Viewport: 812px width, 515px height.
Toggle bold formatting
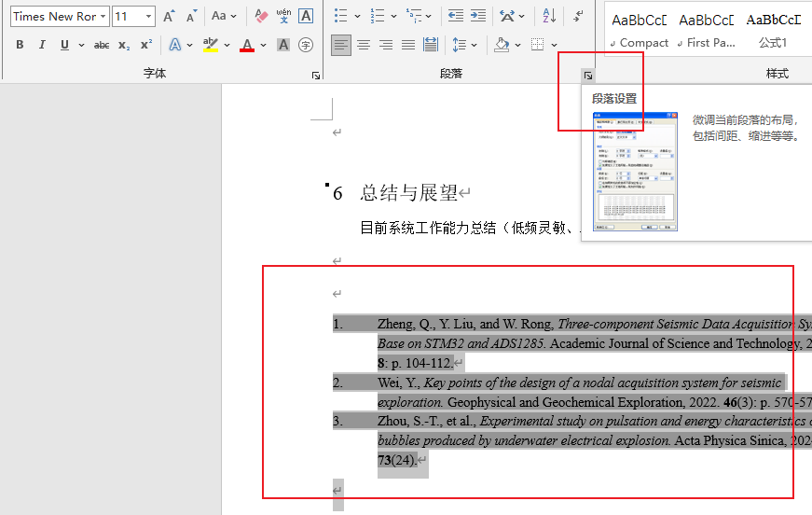20,45
